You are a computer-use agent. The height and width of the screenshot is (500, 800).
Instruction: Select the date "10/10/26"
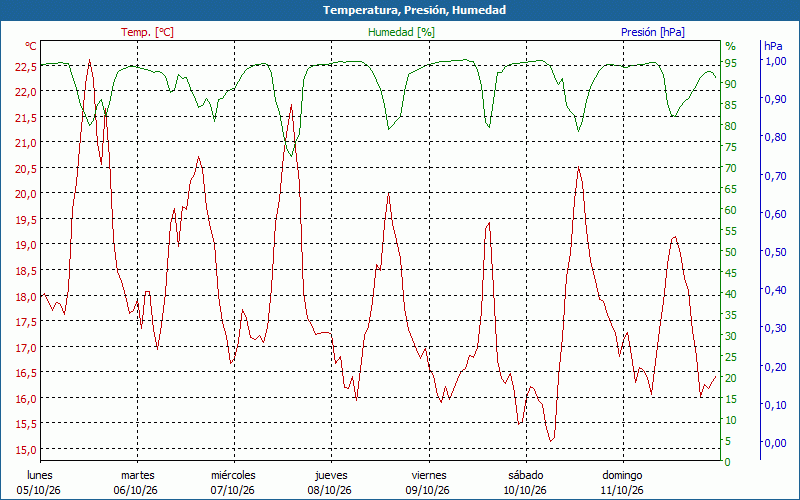click(525, 490)
